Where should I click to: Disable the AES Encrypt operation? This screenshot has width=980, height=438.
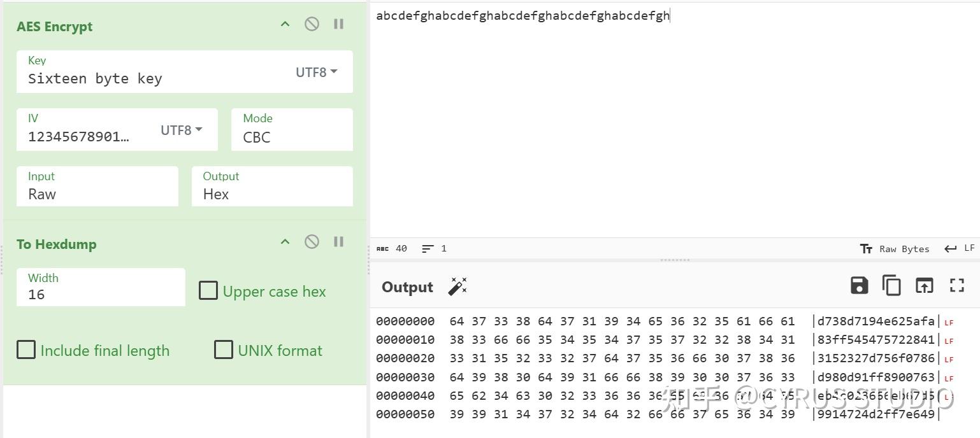(x=312, y=24)
